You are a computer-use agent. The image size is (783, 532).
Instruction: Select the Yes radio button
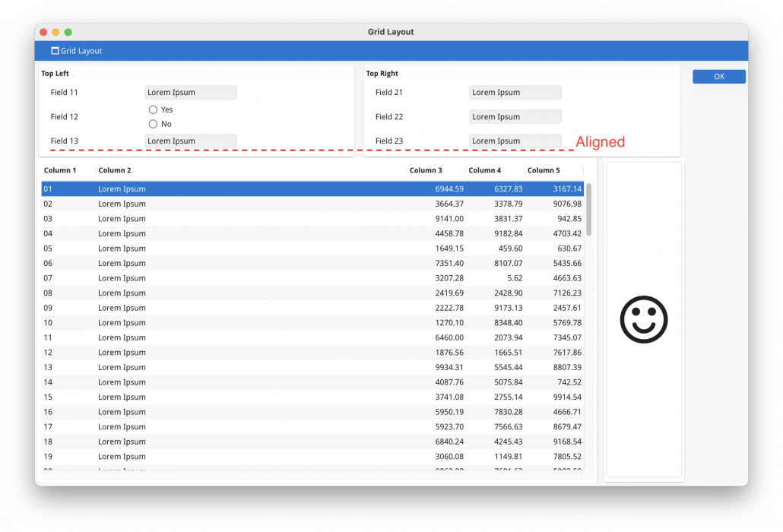pyautogui.click(x=154, y=110)
